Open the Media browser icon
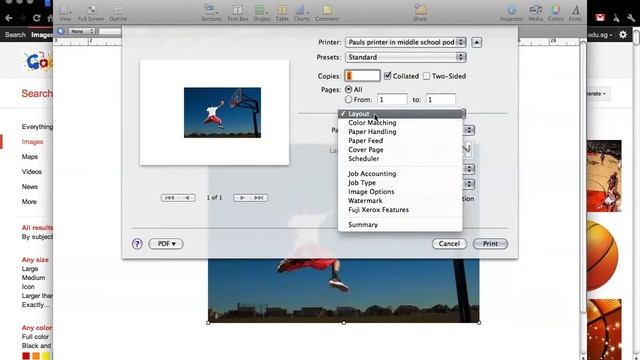Viewport: 640px width, 360px height. tap(536, 12)
